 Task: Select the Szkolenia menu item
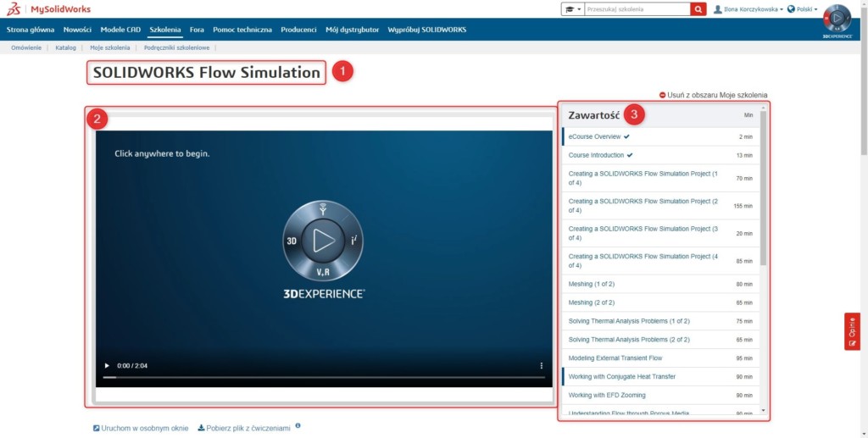point(165,30)
